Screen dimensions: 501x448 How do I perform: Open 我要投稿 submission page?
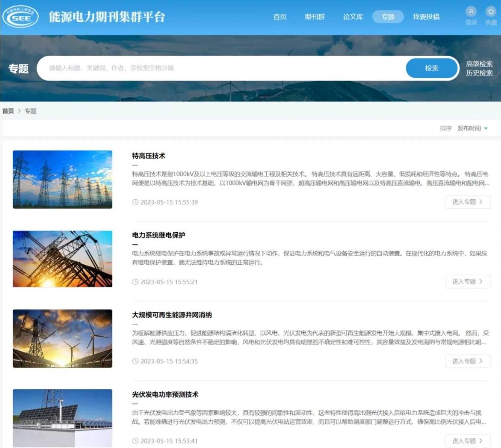[426, 17]
